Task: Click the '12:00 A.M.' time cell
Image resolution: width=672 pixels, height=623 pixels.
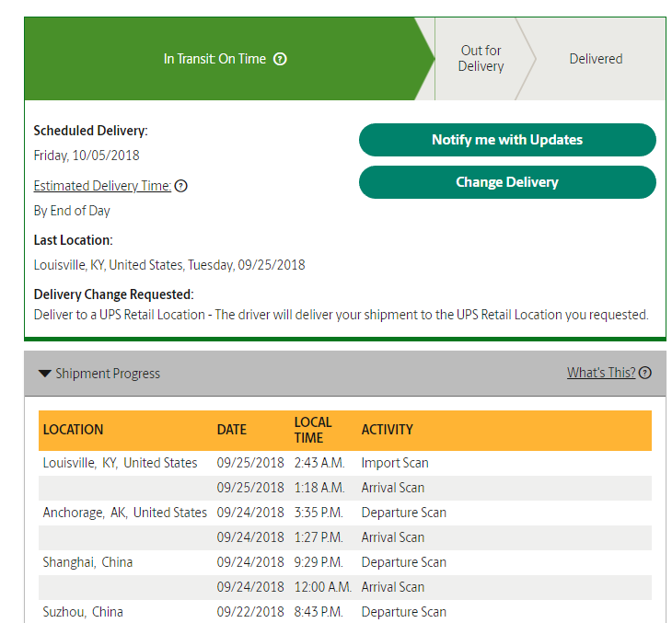Action: [323, 587]
